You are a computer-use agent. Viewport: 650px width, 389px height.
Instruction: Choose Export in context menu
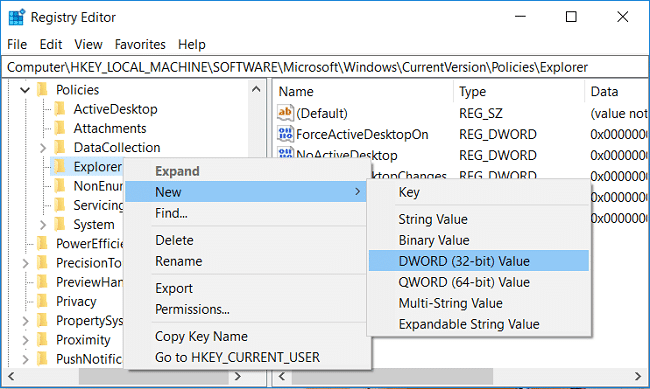[x=245, y=288]
